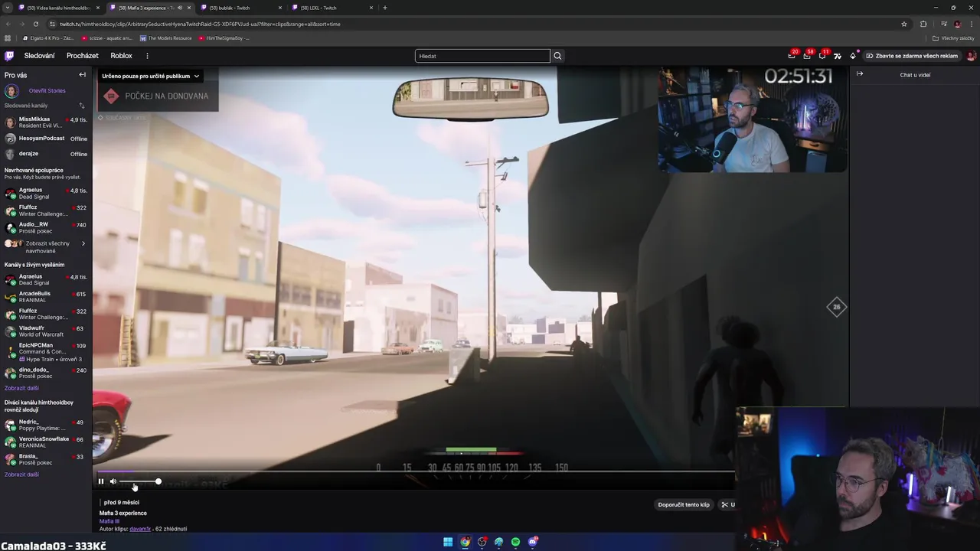Click the search magnifier button
980x551 pixels.
[x=557, y=56]
